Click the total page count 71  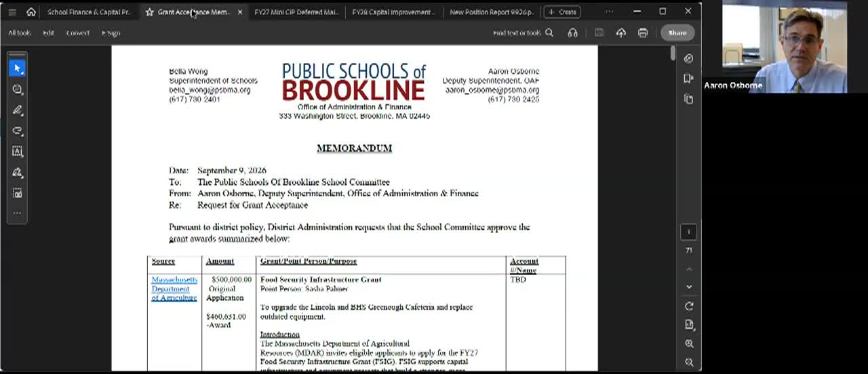(x=689, y=250)
